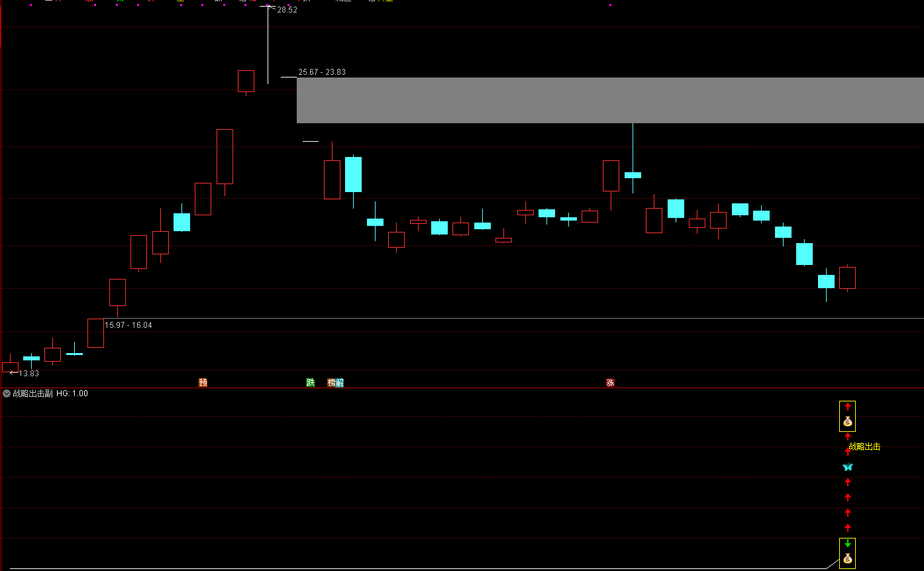Click the orange 预 marker icon
Screen dimensions: 924x571
tap(203, 383)
